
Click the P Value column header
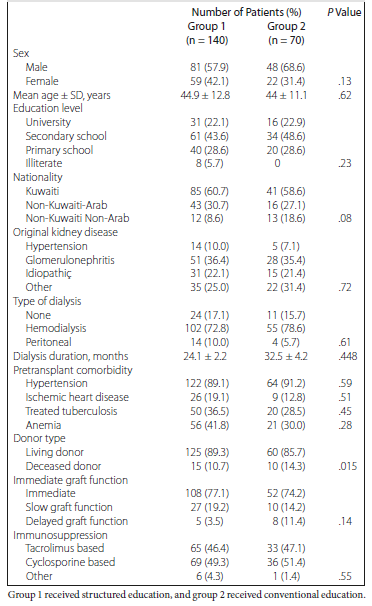click(x=344, y=12)
